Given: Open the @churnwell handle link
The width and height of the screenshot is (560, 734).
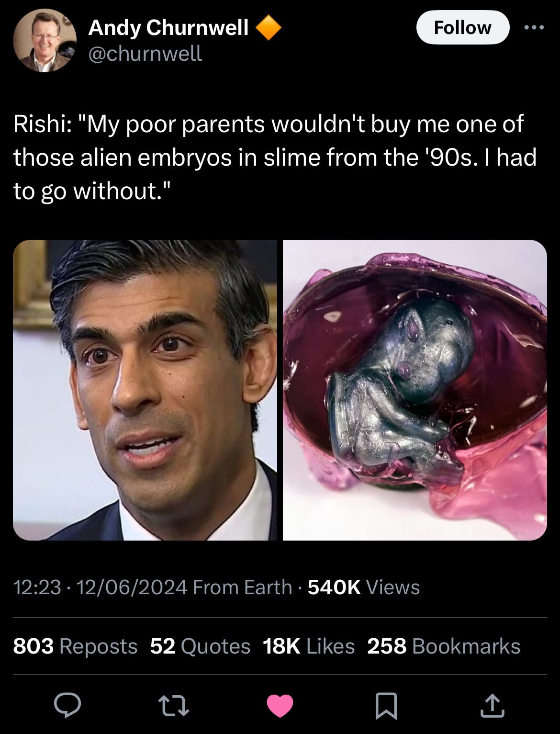Looking at the screenshot, I should [146, 53].
